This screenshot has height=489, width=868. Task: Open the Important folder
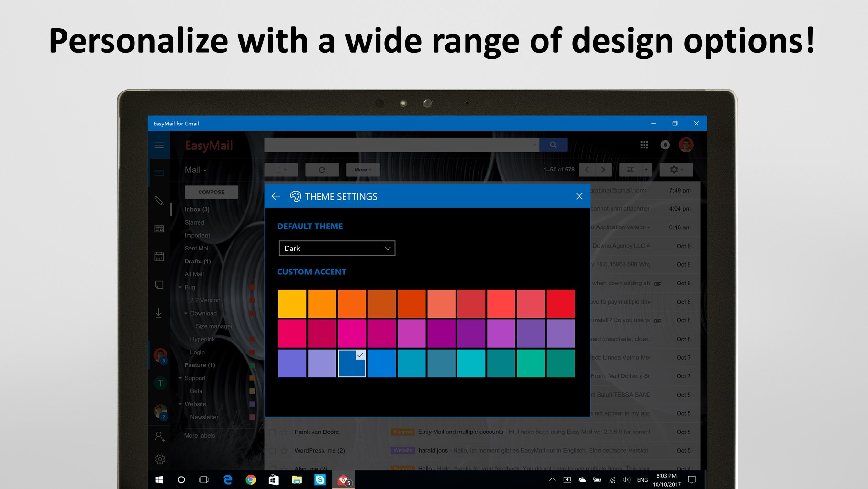(x=197, y=235)
